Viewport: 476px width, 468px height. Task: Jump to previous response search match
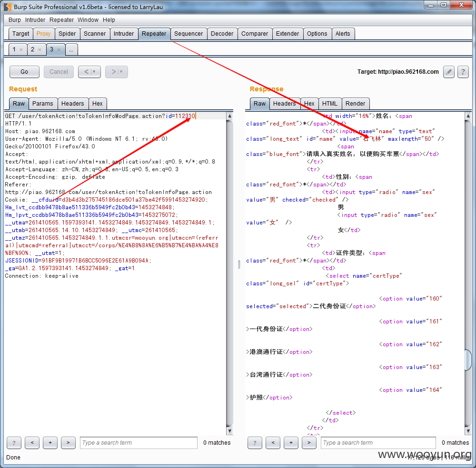pos(273,443)
